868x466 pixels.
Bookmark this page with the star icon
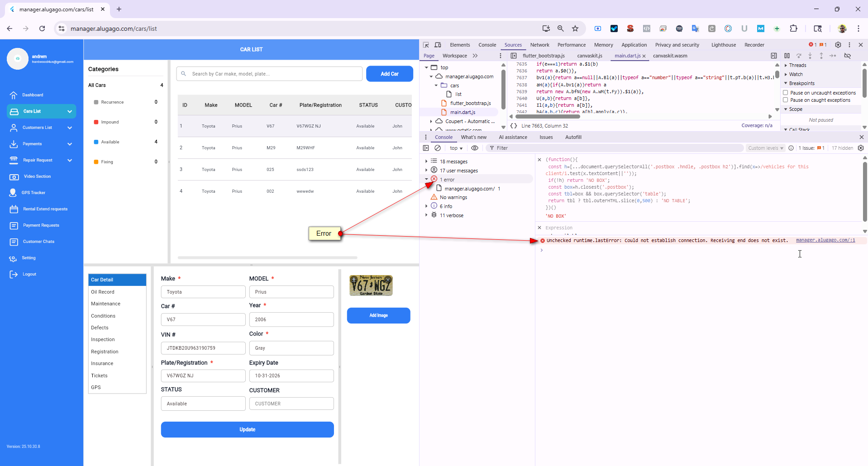(575, 29)
